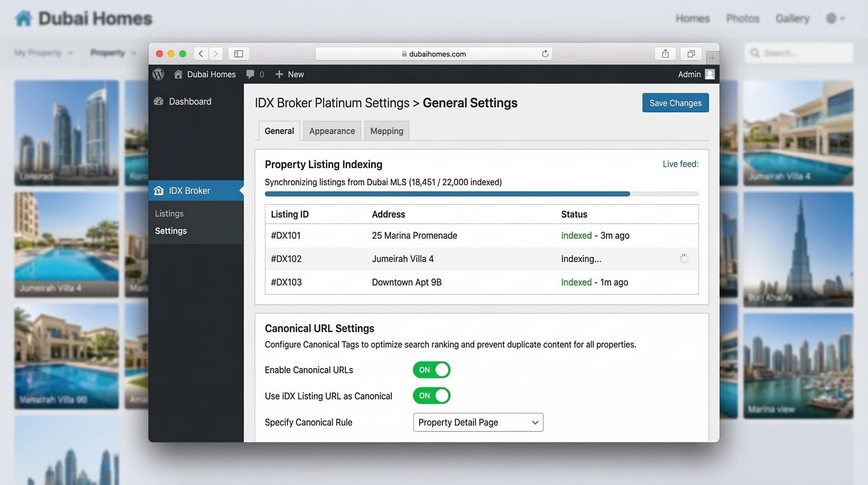Viewport: 868px width, 485px height.
Task: Expand blurred My Property dropdown
Action: (44, 53)
